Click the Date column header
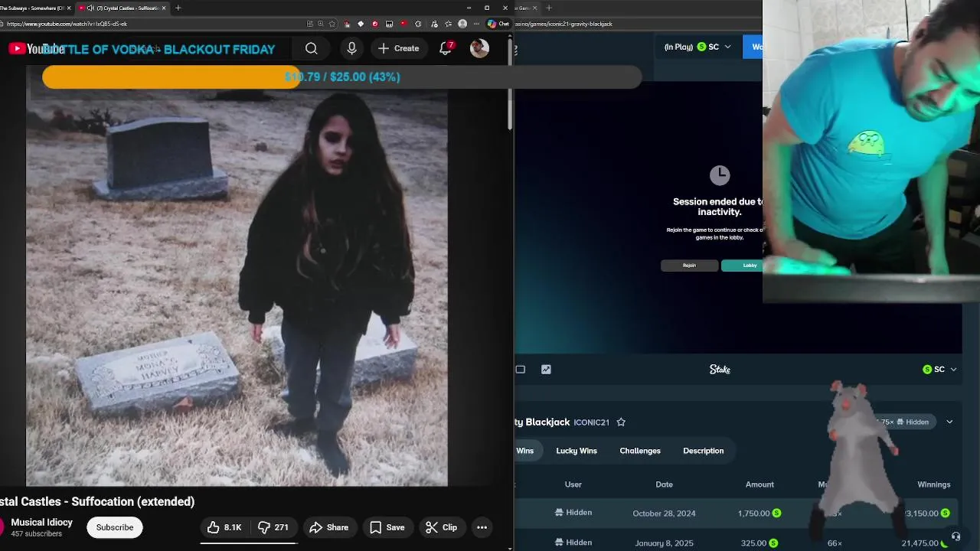Screen dimensions: 980x551 (664, 484)
